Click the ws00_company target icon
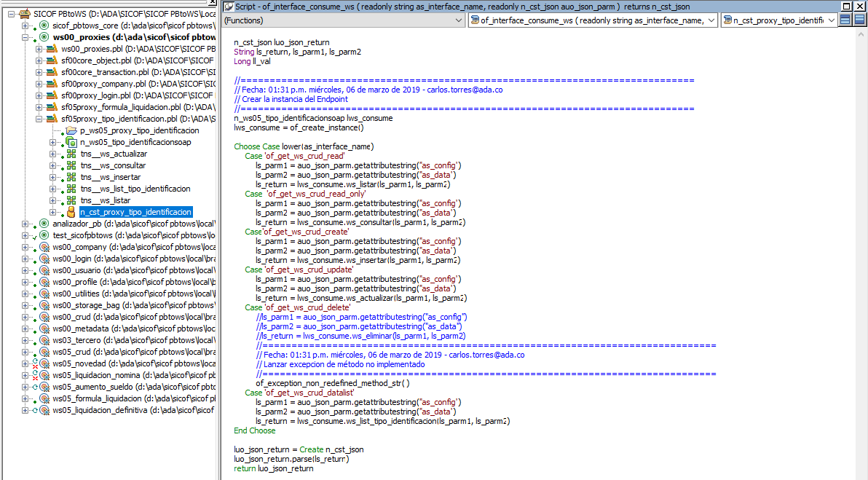The image size is (868, 480). pyautogui.click(x=44, y=247)
